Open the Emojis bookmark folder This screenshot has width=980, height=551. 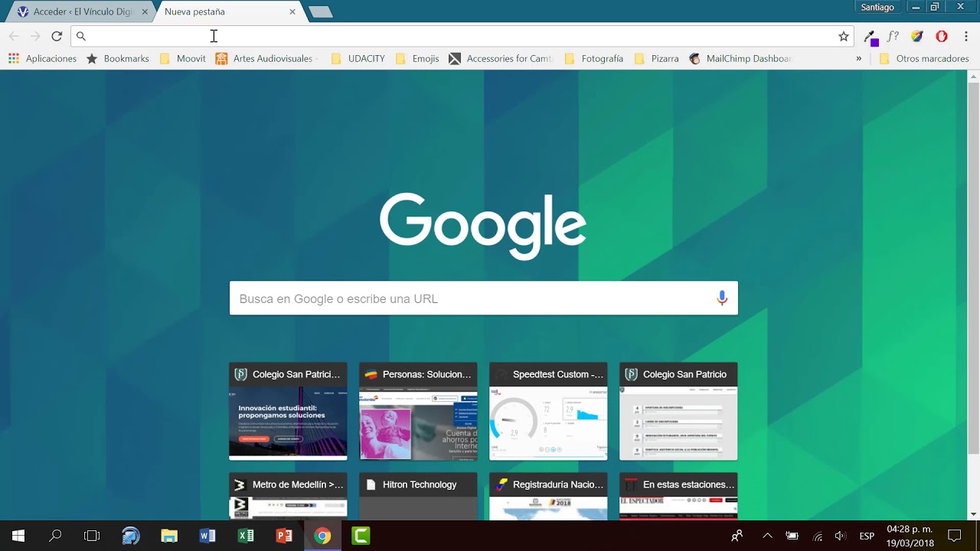click(417, 58)
